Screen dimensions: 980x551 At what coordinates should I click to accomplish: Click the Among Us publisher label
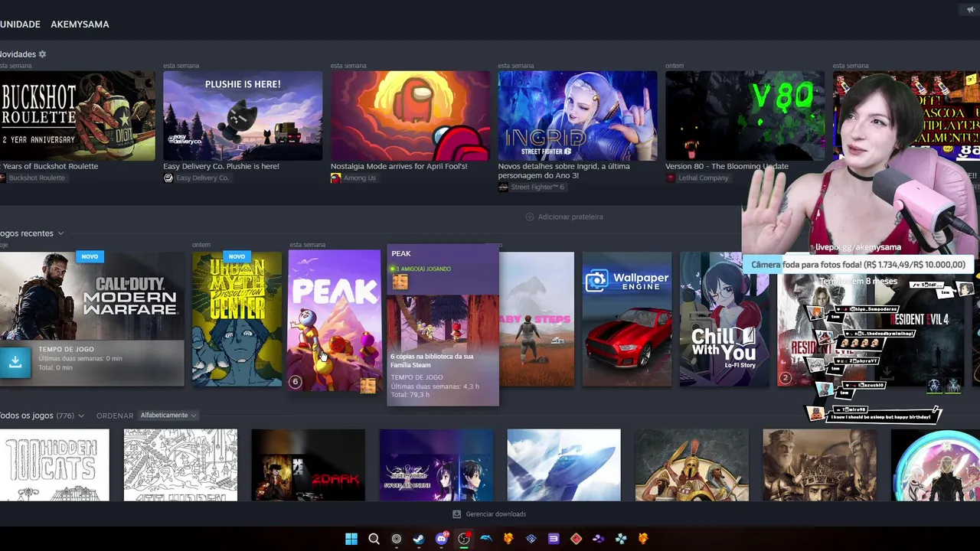(360, 178)
